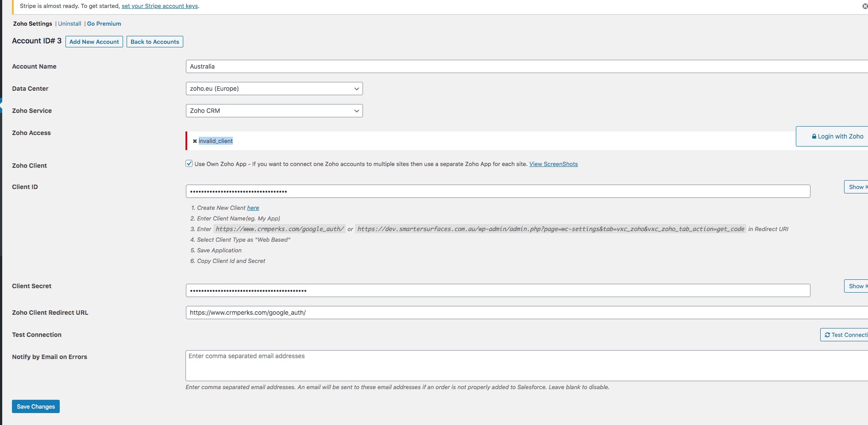This screenshot has height=425, width=868.
Task: Click the Test Connection button
Action: 845,335
